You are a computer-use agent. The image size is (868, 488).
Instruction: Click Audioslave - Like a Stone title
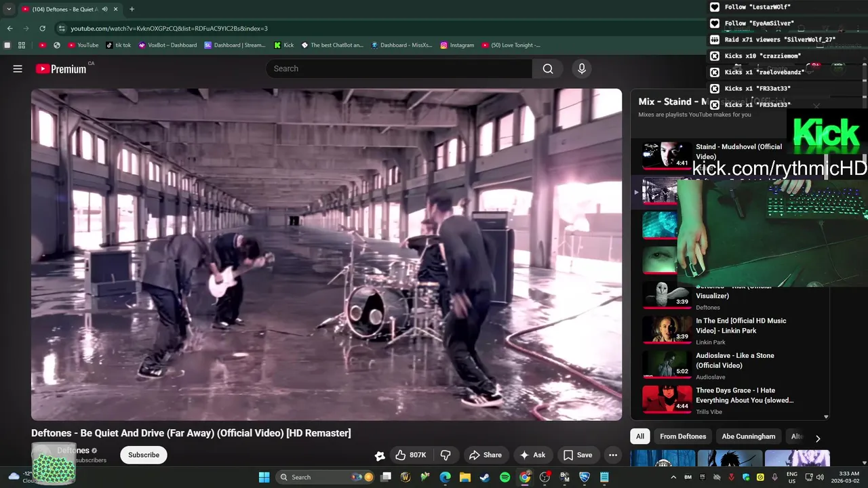pos(735,361)
